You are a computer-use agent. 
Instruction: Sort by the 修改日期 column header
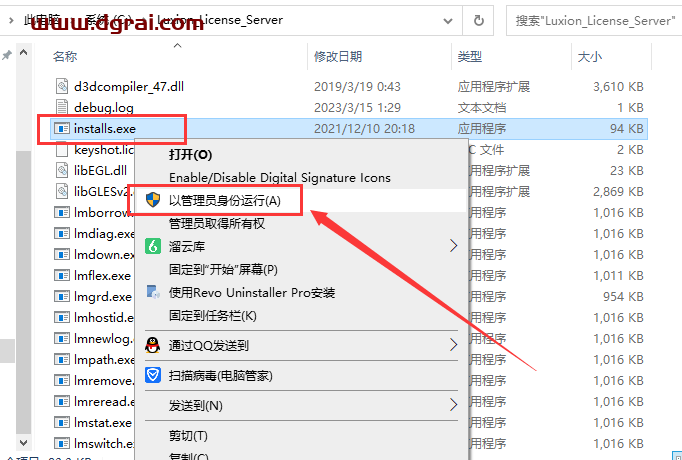[338, 57]
